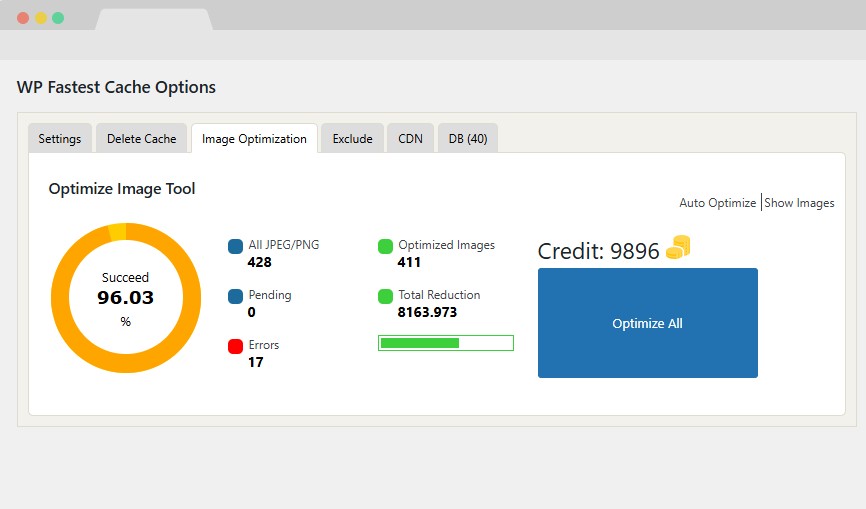Click the Credit: 9896 text
866x509 pixels.
click(598, 251)
